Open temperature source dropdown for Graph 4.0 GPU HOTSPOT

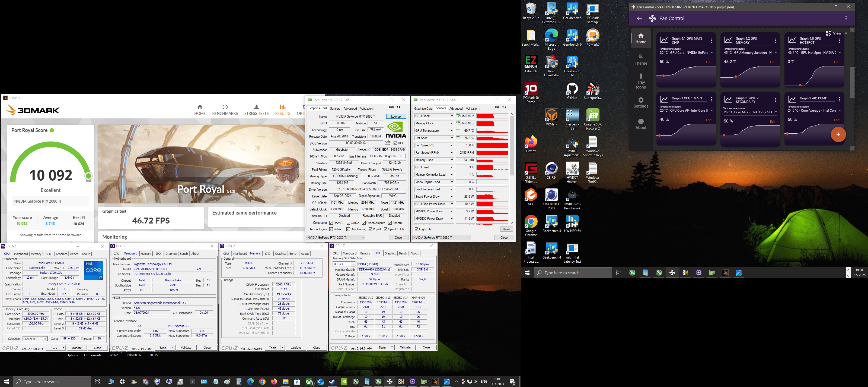pos(814,53)
